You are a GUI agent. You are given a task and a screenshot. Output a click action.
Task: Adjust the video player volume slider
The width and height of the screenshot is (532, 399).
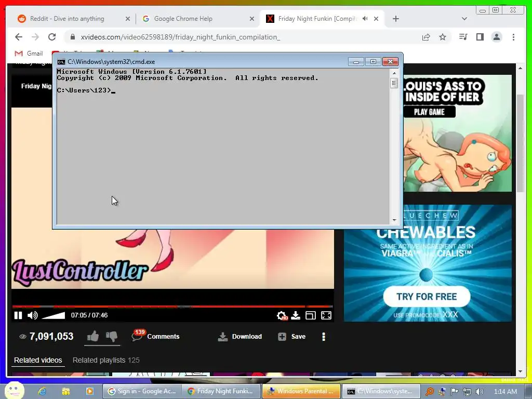click(54, 315)
